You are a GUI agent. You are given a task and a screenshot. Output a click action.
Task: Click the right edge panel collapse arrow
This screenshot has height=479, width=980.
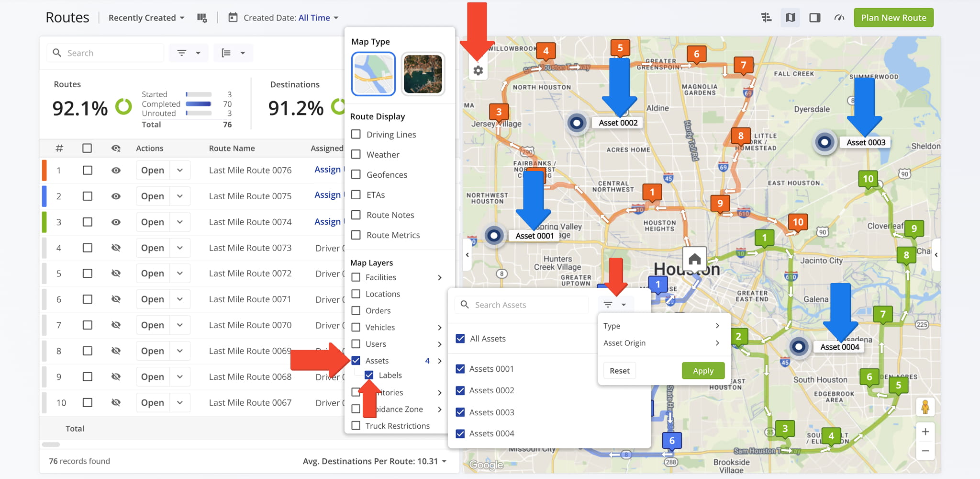pyautogui.click(x=936, y=255)
